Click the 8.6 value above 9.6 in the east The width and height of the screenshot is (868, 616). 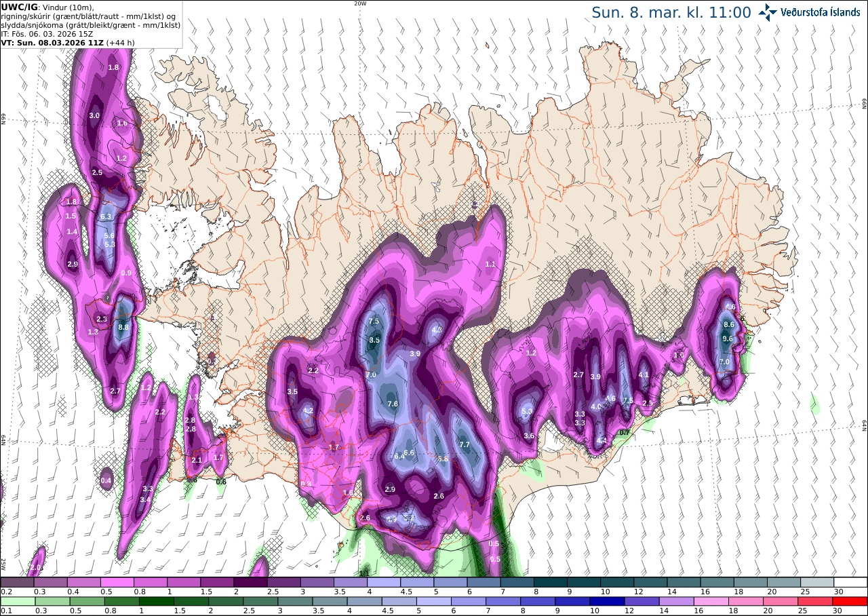[730, 325]
